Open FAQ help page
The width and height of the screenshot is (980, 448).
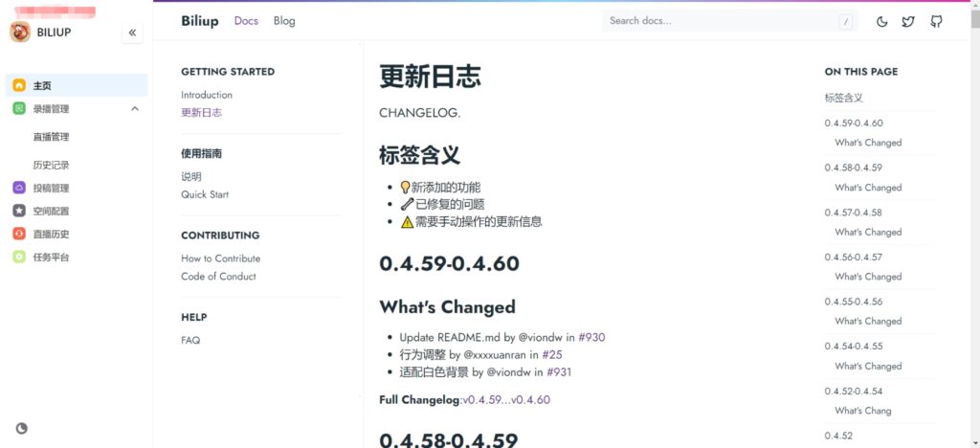(190, 341)
